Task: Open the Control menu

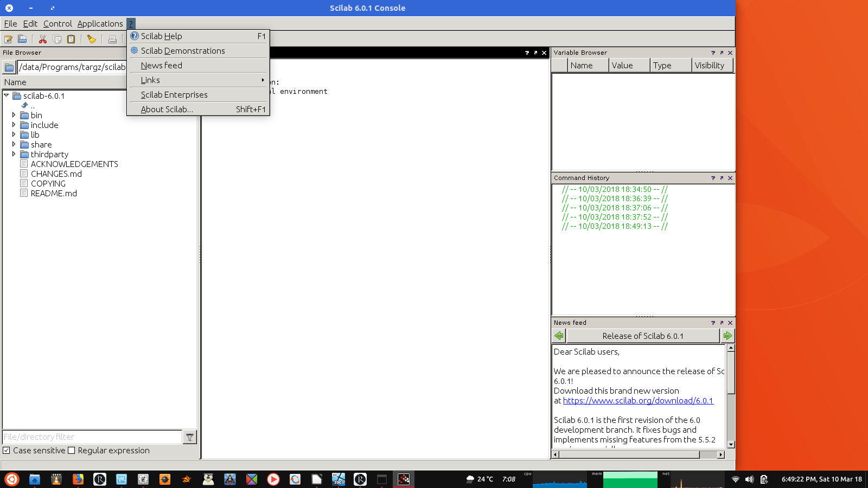Action: [x=58, y=24]
